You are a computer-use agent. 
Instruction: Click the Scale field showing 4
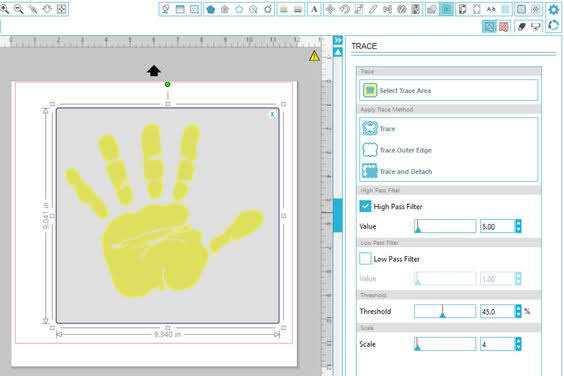pyautogui.click(x=497, y=344)
